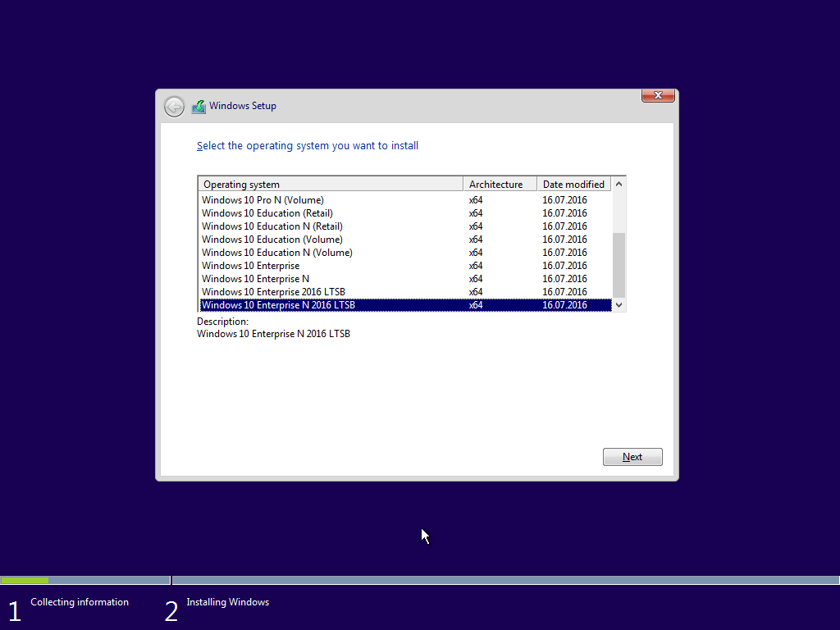This screenshot has height=630, width=840.
Task: Click x64 in the Enterprise 2016 LTSB row
Action: coord(476,292)
